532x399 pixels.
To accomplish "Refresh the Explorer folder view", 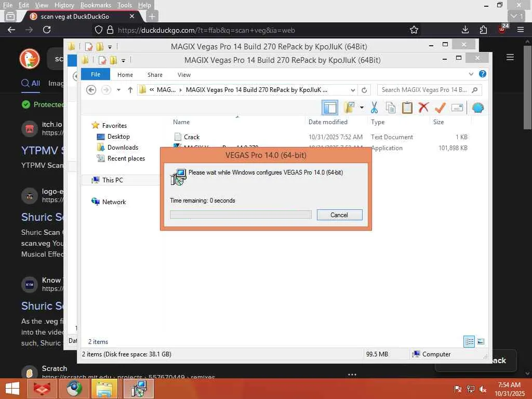I will tap(364, 90).
